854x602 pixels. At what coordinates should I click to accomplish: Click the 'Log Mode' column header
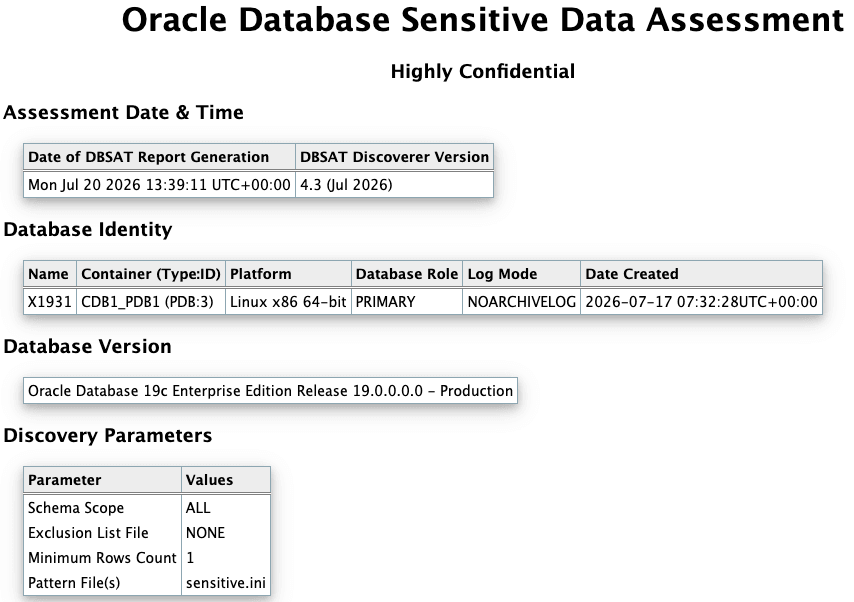pyautogui.click(x=521, y=274)
